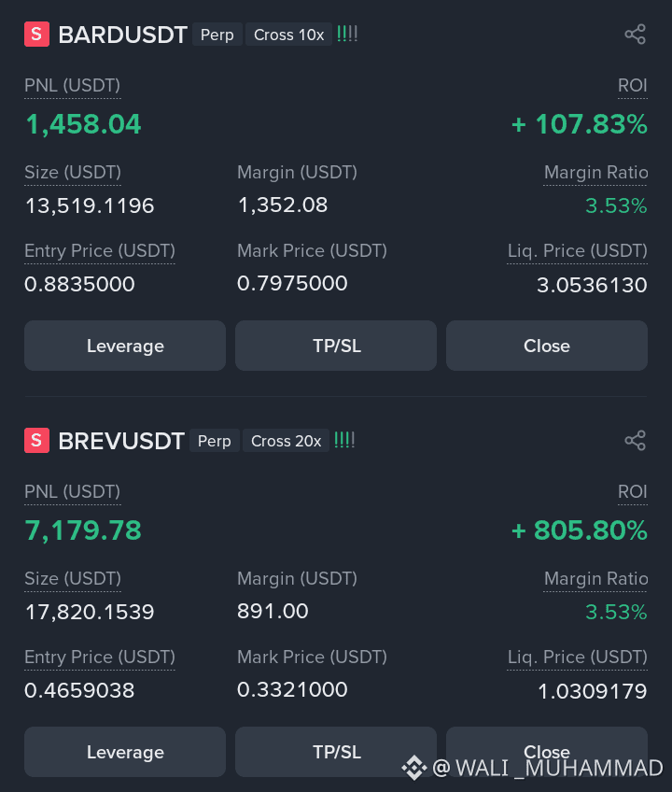The height and width of the screenshot is (792, 672).
Task: Select the mark price 0.3321000
Action: click(x=292, y=689)
